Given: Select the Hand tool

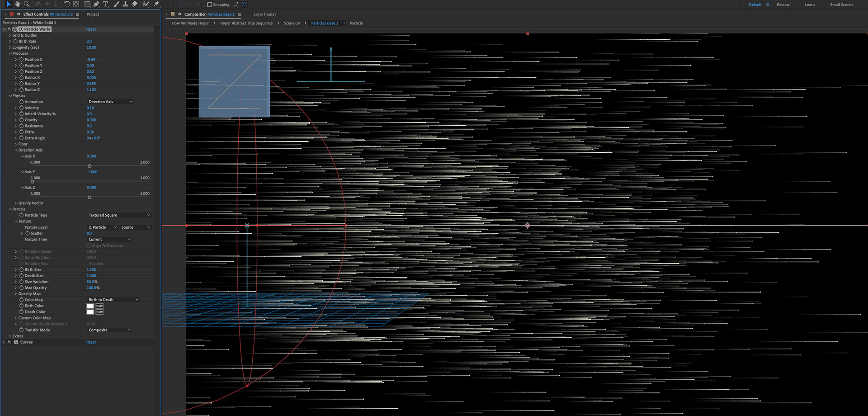Looking at the screenshot, I should pyautogui.click(x=18, y=4).
